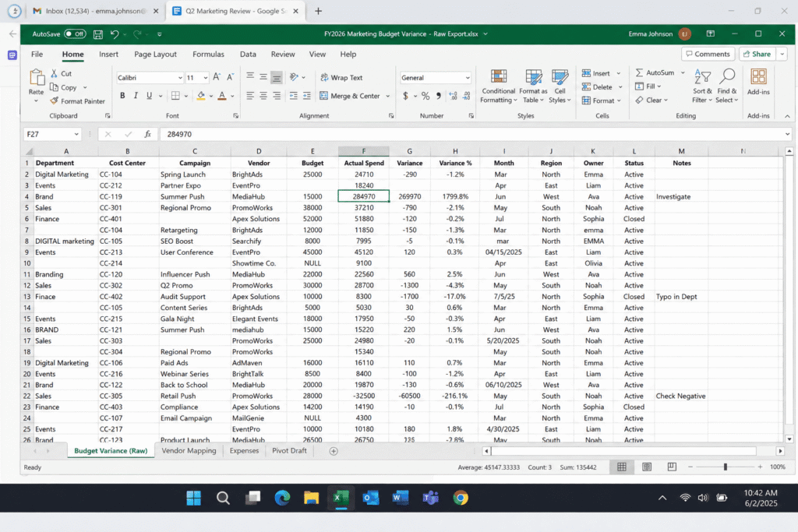Toggle bottom vertical alignment

(277, 77)
